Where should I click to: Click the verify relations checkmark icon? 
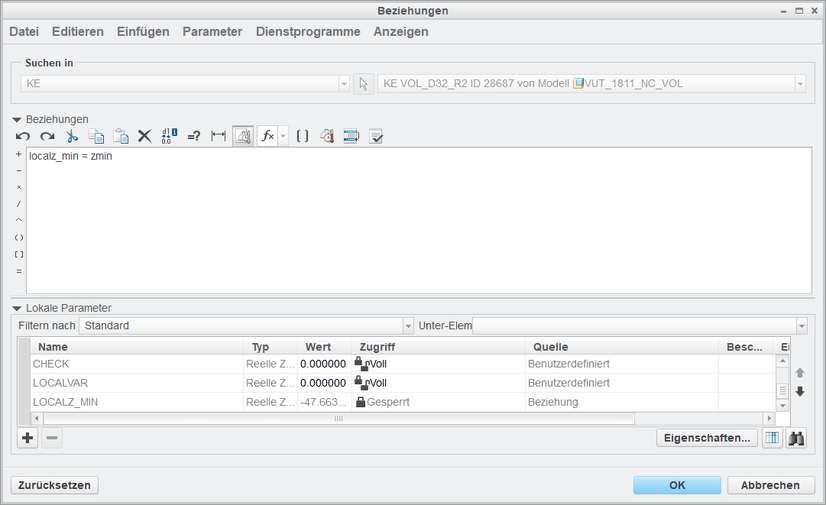(x=376, y=136)
